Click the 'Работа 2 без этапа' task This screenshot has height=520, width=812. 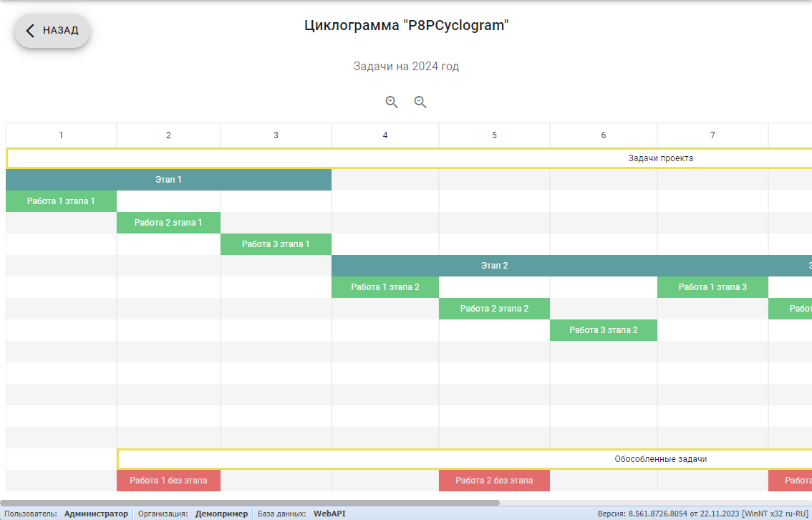[494, 481]
